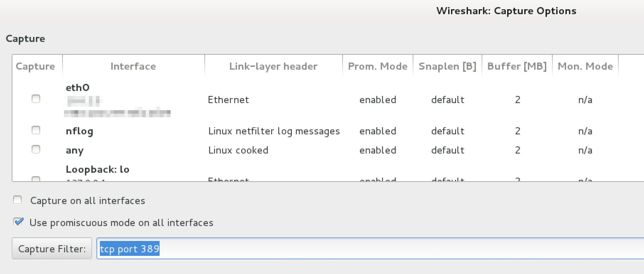Select the nflog interface row

point(79,131)
